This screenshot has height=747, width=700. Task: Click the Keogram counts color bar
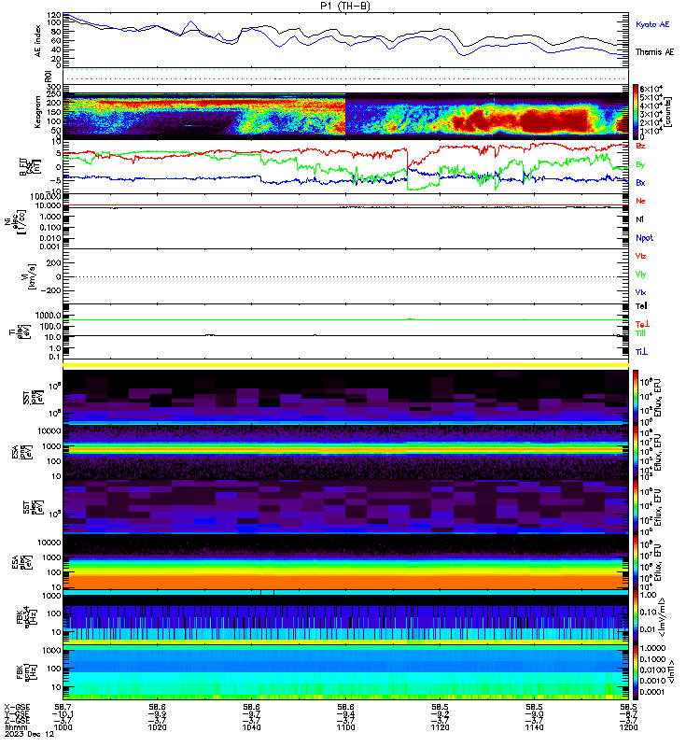tap(636, 111)
